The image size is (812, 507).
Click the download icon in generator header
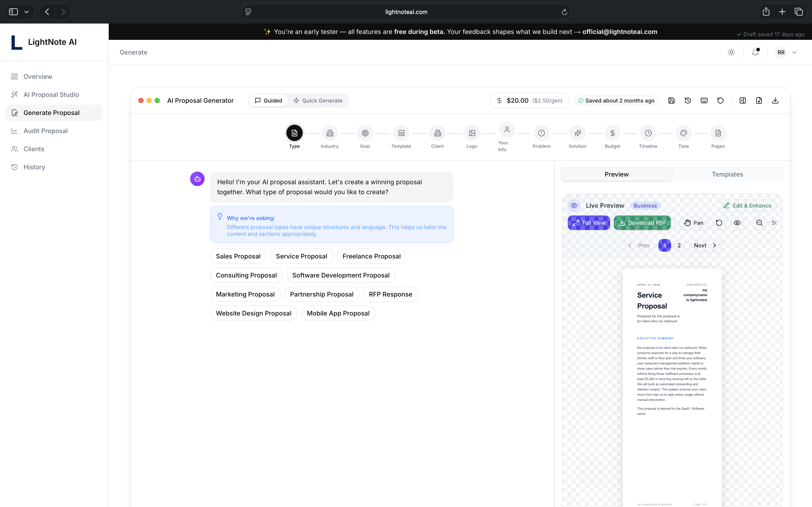point(775,100)
